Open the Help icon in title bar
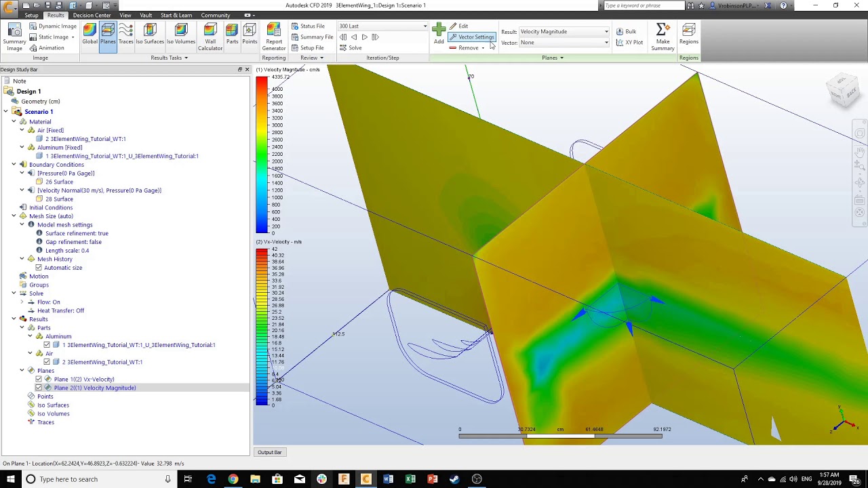 pyautogui.click(x=783, y=5)
